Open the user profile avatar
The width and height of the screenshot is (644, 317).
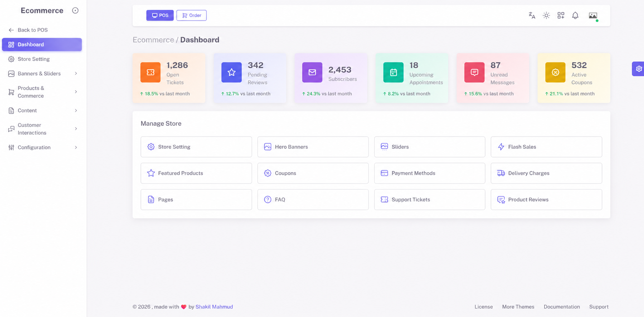[593, 15]
